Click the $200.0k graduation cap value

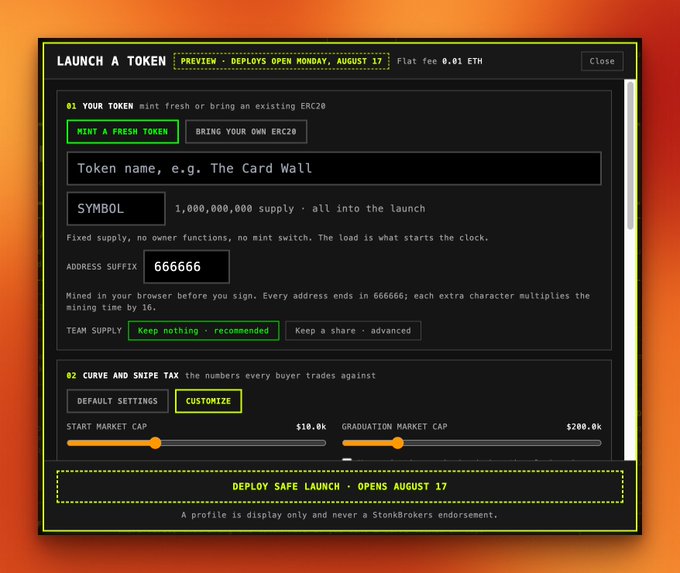click(584, 427)
